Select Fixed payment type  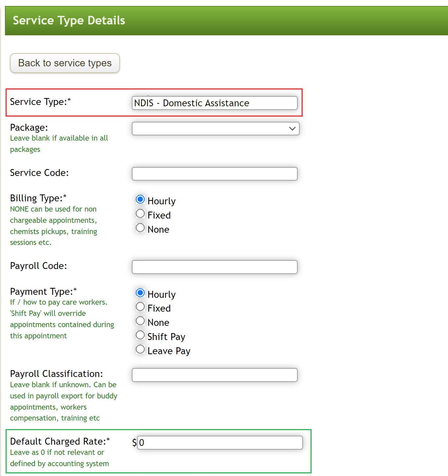pos(140,307)
